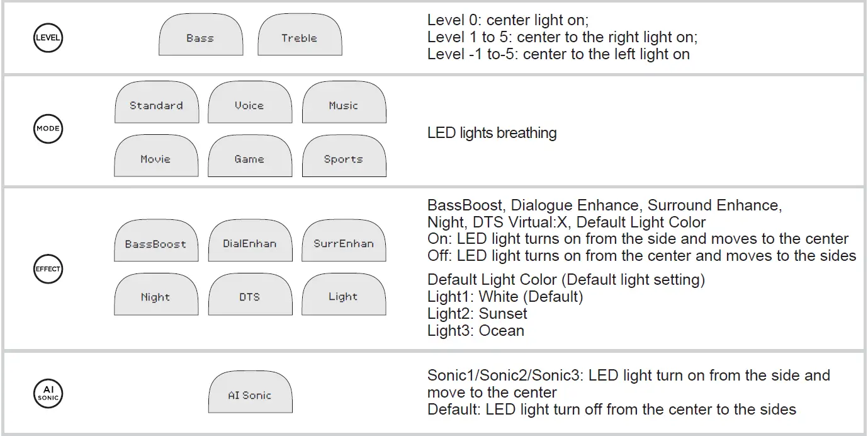Image resolution: width=868 pixels, height=436 pixels.
Task: Select the Treble level option
Action: tap(300, 37)
